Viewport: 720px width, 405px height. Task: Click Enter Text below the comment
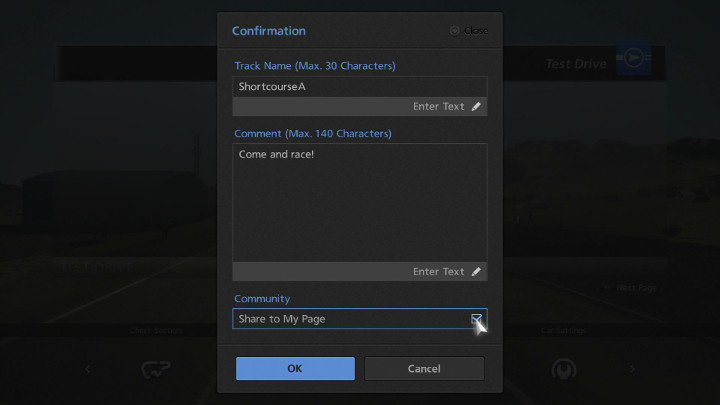pos(439,271)
